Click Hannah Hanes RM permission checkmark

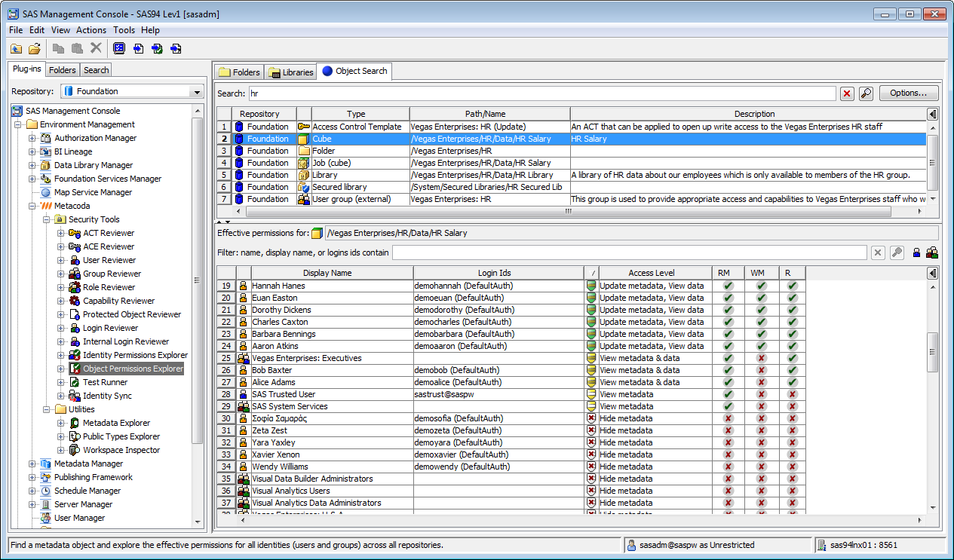point(728,286)
